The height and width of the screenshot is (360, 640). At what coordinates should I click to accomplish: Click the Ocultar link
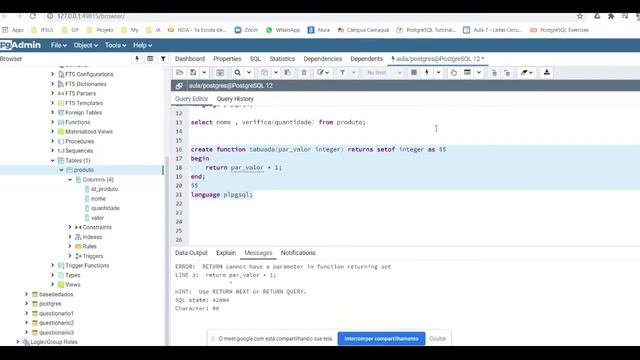[438, 339]
